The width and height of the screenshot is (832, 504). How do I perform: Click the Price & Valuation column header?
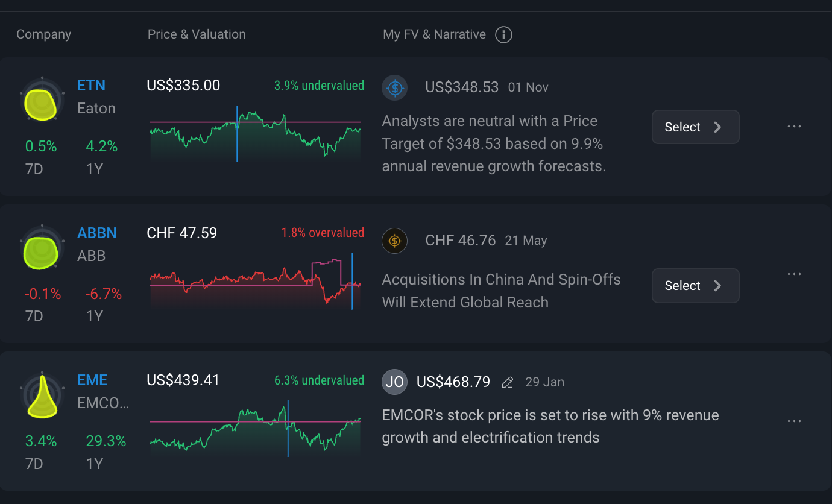point(197,34)
